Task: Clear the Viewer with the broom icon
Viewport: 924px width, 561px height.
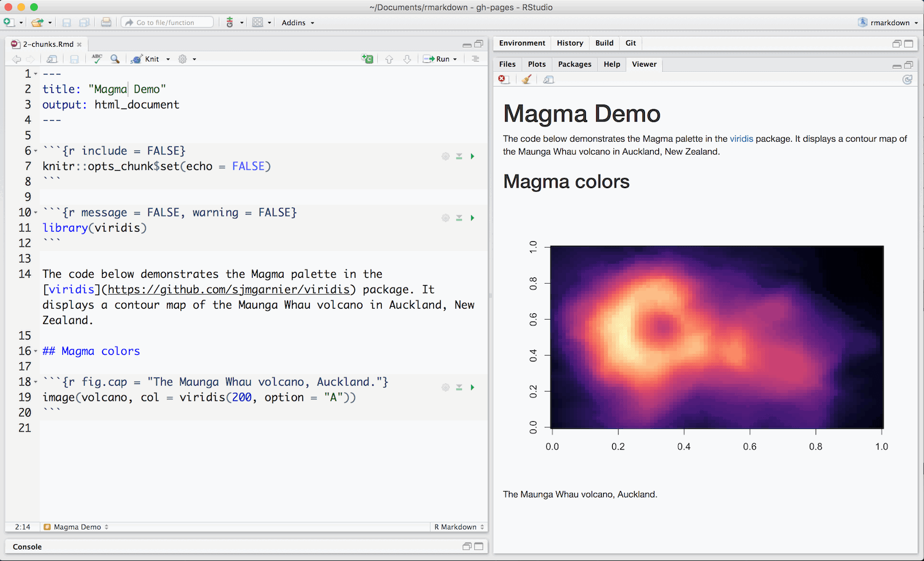Action: (526, 79)
